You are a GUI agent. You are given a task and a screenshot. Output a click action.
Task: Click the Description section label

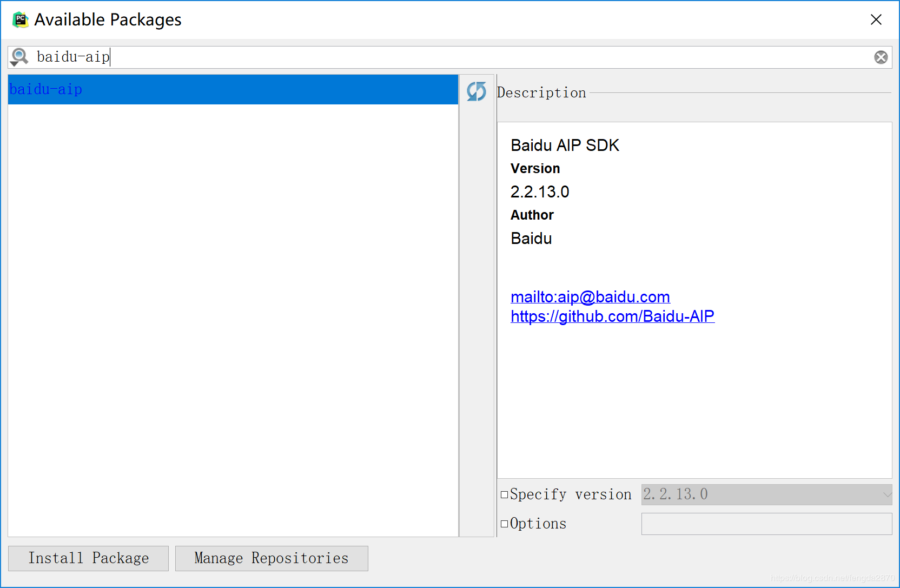(x=541, y=93)
